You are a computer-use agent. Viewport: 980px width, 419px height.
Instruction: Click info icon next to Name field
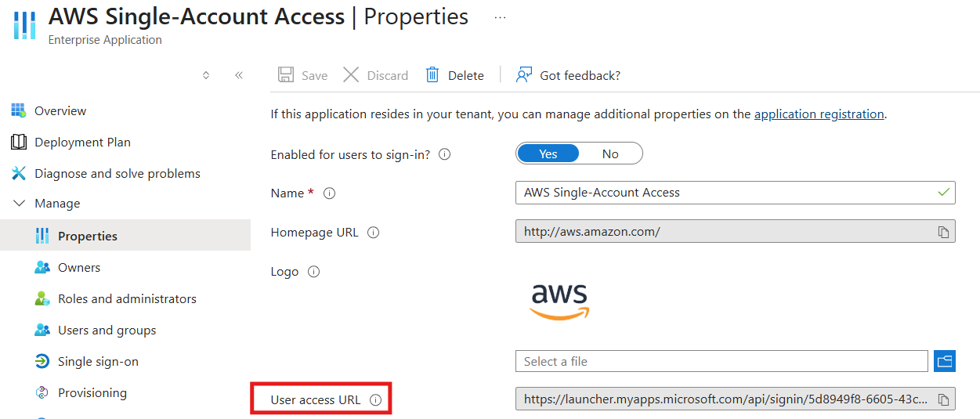tap(329, 193)
